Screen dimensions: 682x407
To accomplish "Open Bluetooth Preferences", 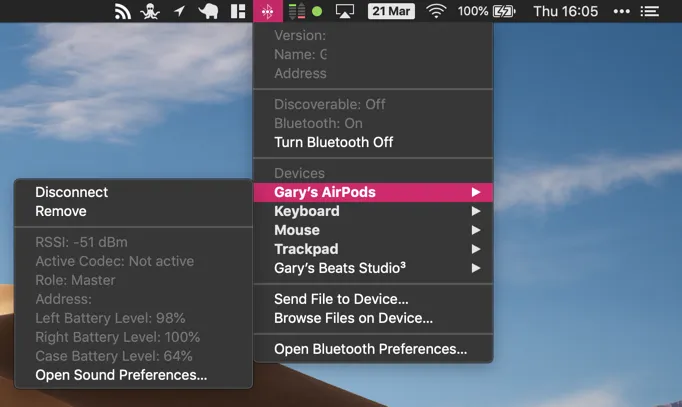I will [x=370, y=349].
